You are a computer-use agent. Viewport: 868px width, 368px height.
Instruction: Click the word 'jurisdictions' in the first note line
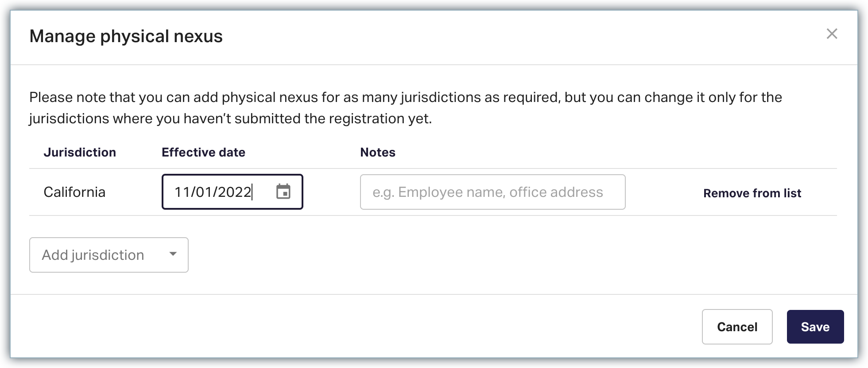[x=441, y=98]
